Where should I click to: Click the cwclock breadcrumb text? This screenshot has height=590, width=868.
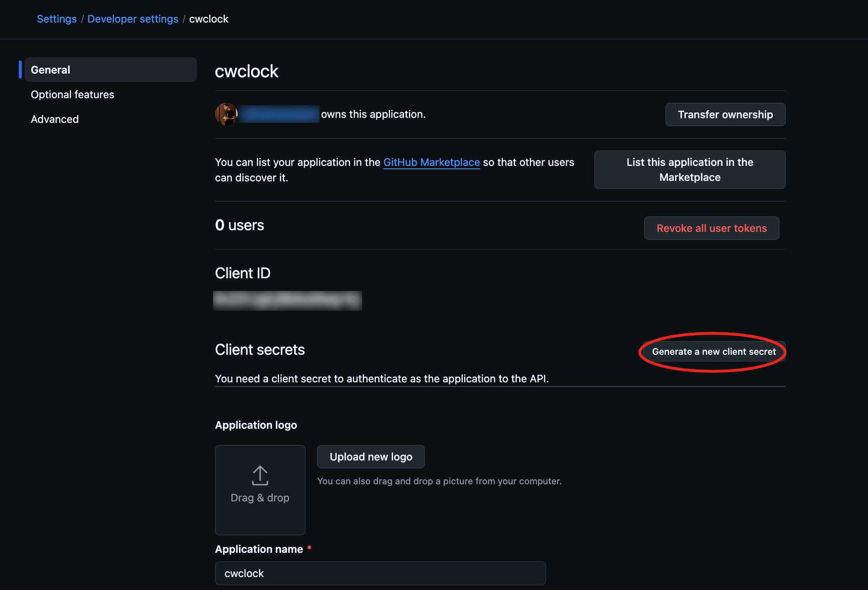point(209,19)
